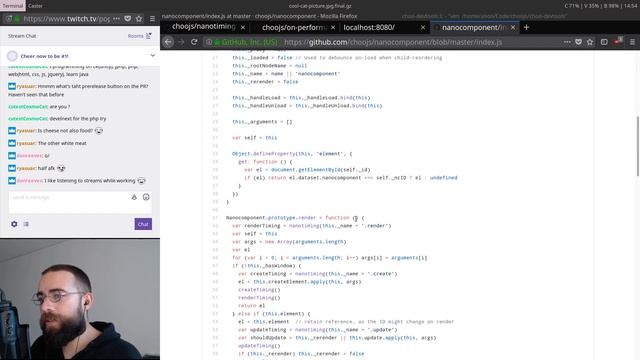Close the choojs/nanotiming tab
Image resolution: width=640 pixels, height=360 pixels.
click(243, 27)
